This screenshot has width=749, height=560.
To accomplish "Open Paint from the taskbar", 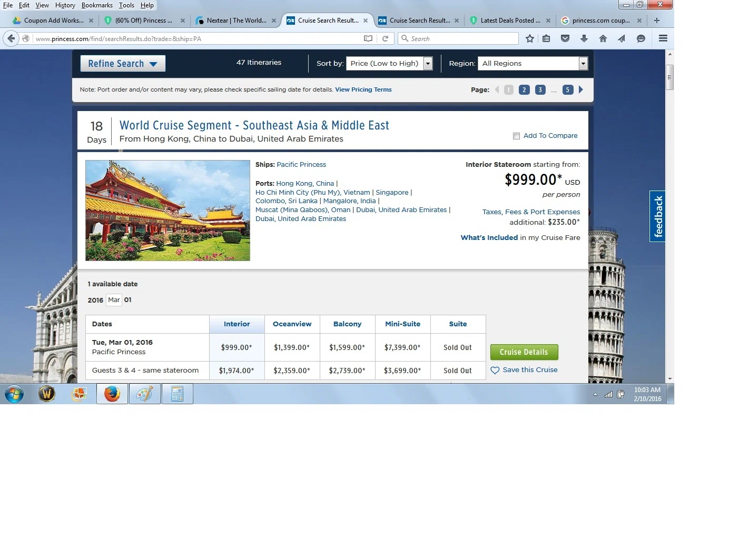I will (x=145, y=394).
